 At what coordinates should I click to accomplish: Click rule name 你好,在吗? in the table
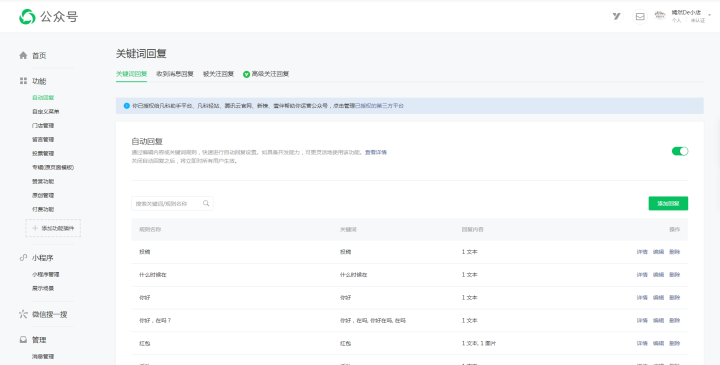[155, 320]
